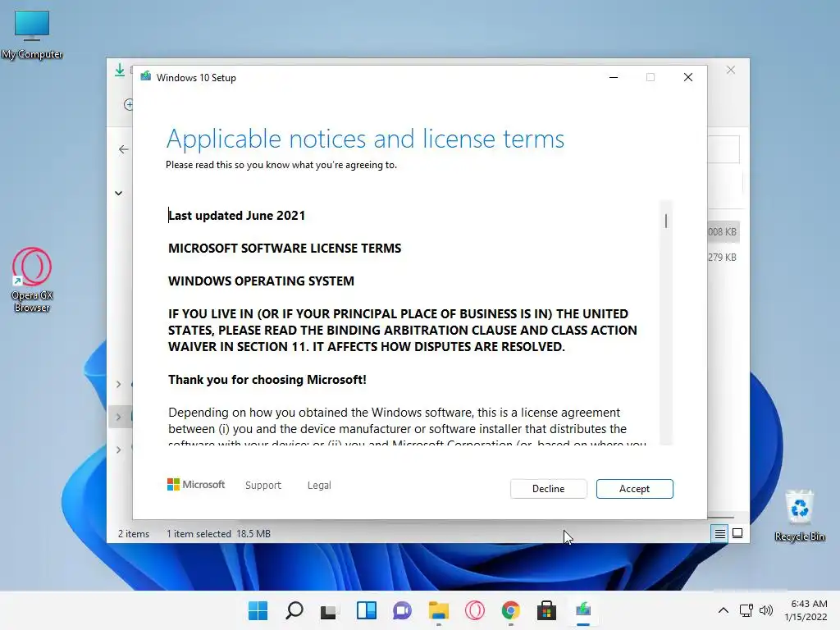Screen dimensions: 840x630
Task: Click the new item plus icon in File Explorer
Action: [x=129, y=104]
